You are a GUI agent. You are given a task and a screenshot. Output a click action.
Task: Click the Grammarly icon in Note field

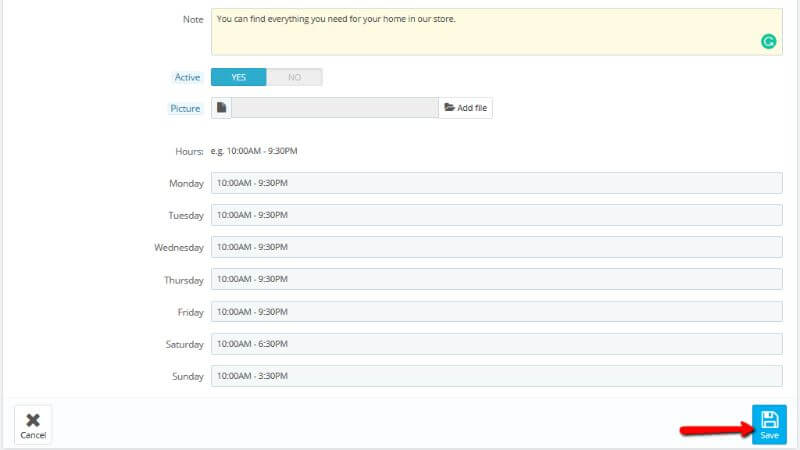pos(768,41)
